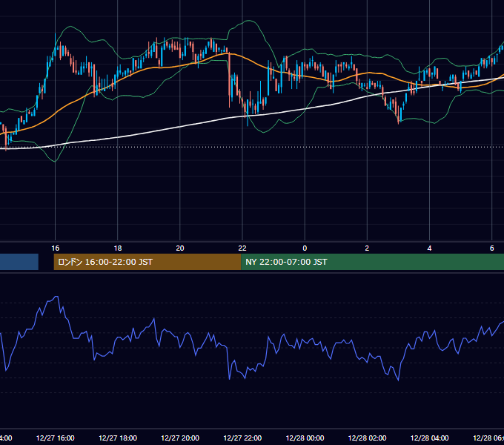Screen dimensions: 504x445
Task: Click the 12/27 20:00 time label
Action: [x=180, y=438]
